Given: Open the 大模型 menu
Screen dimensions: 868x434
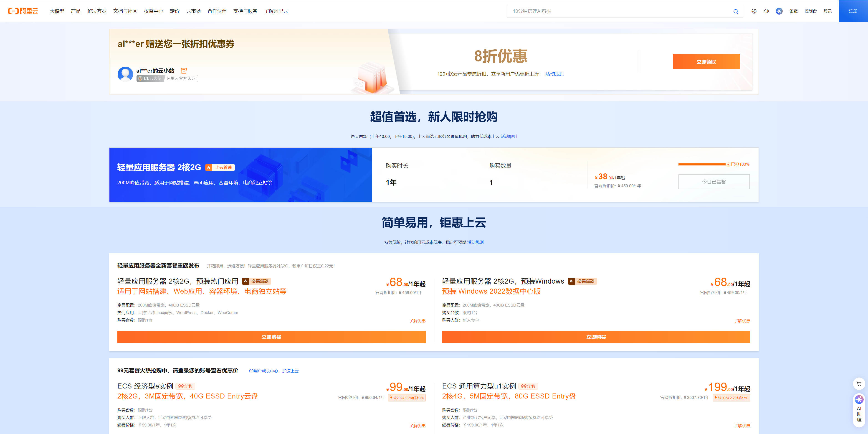Looking at the screenshot, I should pyautogui.click(x=57, y=11).
